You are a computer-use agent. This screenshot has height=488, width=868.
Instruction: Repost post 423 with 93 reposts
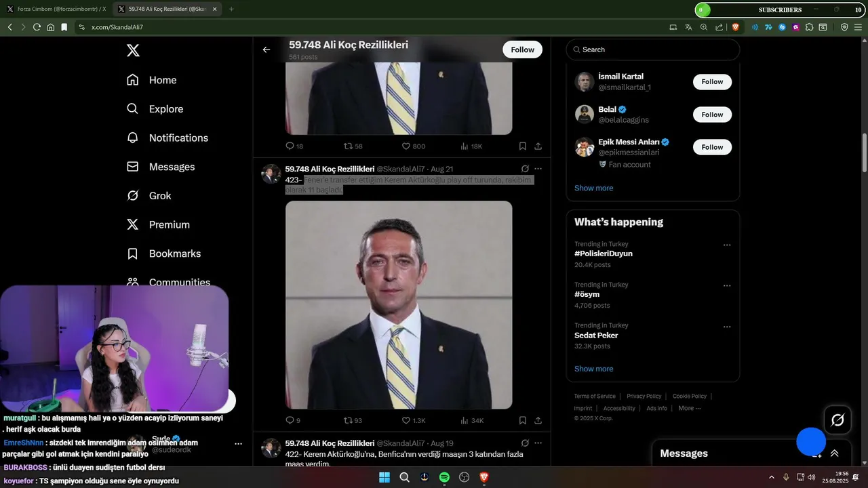click(x=353, y=420)
